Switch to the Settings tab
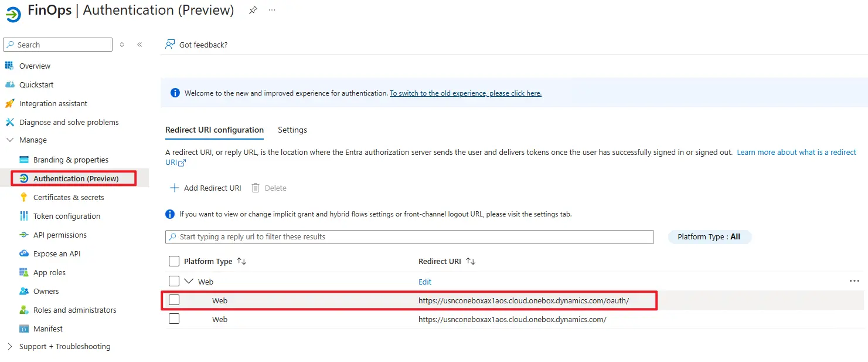The image size is (868, 362). tap(292, 130)
